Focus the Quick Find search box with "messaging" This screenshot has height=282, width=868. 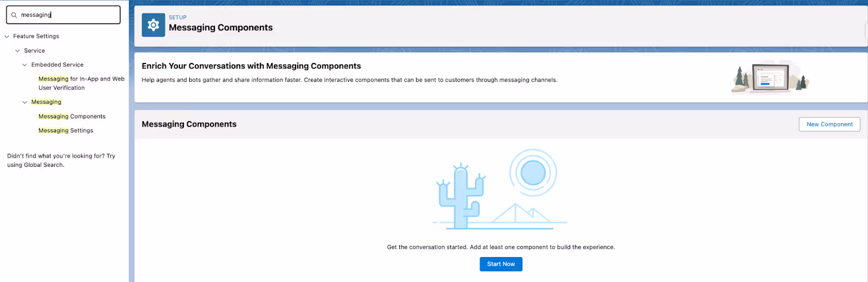point(63,15)
